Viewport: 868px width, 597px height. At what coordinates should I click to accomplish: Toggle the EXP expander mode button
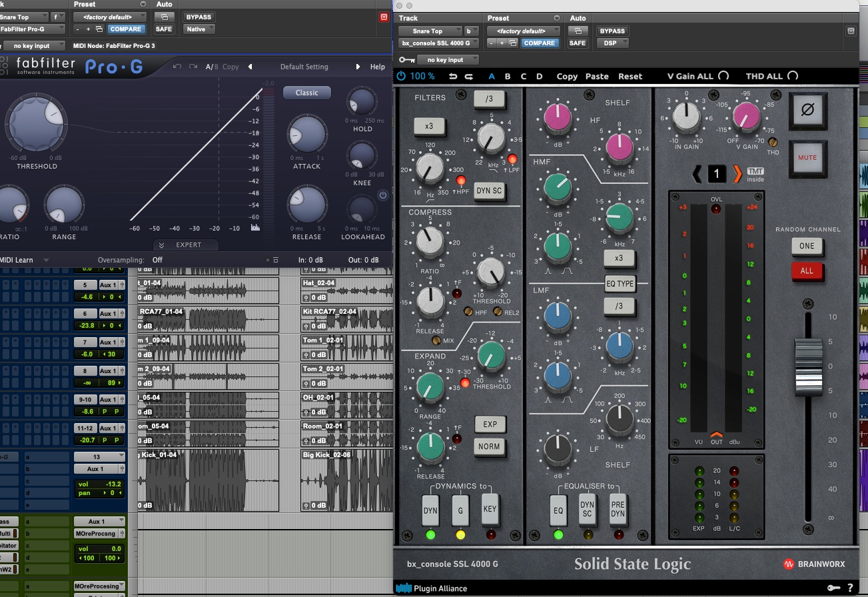(490, 424)
